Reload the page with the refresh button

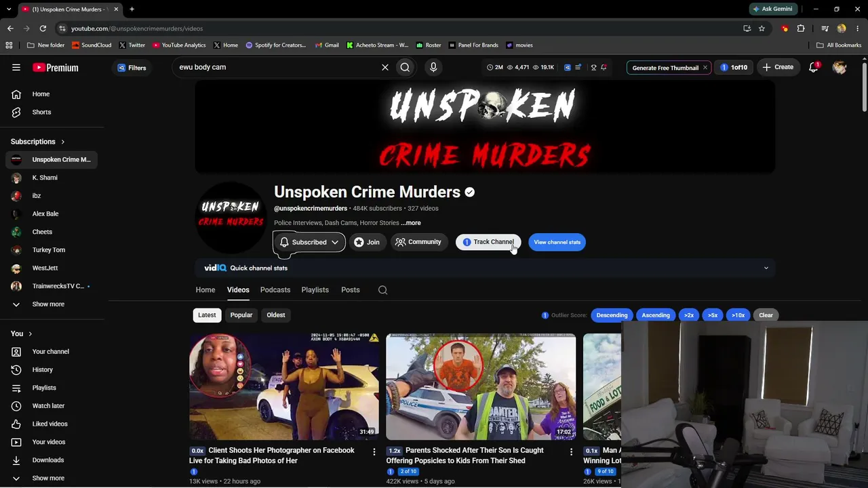pyautogui.click(x=43, y=28)
